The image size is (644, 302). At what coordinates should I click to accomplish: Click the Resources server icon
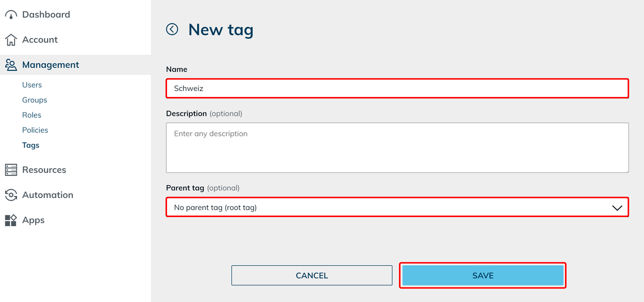(x=11, y=170)
